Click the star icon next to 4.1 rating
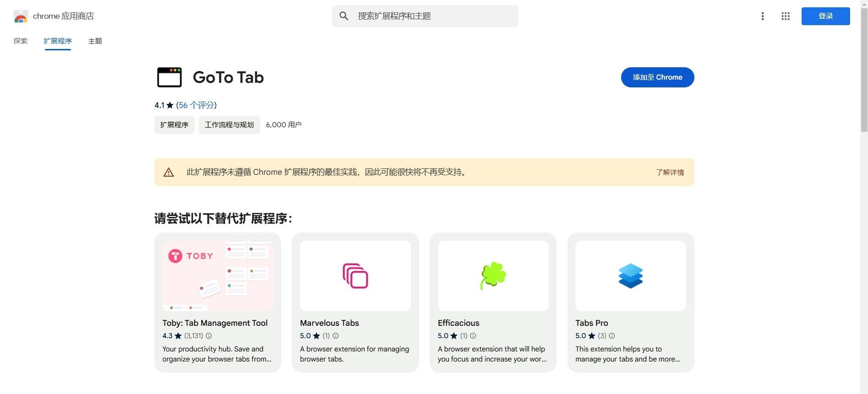Screen dimensions: 868x394 tap(170, 105)
